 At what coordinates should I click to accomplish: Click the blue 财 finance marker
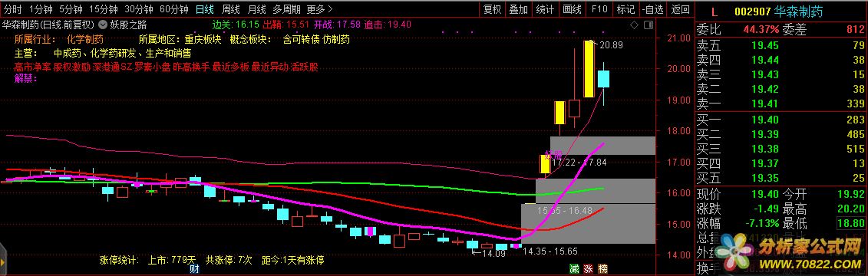pos(194,269)
